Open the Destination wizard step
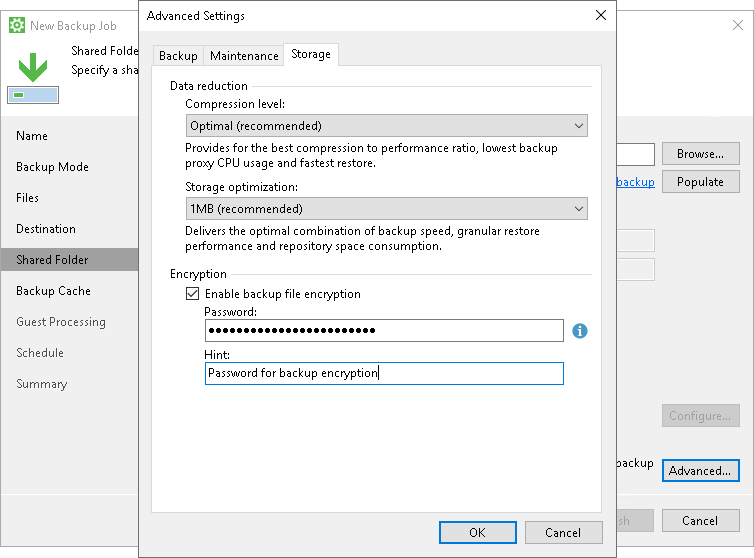 46,228
